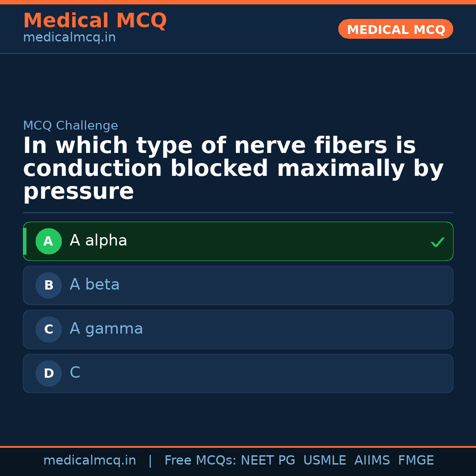Click the circular A badge icon
476x476 pixels.
[48, 241]
